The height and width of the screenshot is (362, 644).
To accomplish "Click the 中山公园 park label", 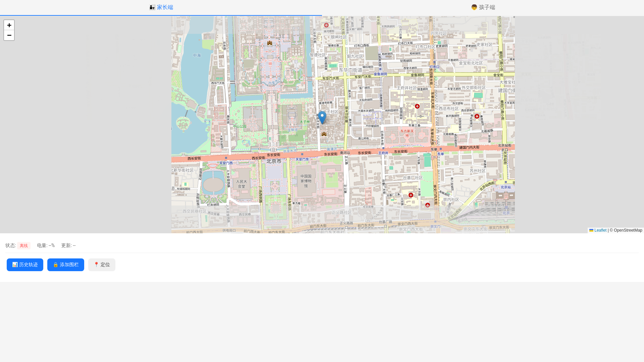I will point(239,126).
